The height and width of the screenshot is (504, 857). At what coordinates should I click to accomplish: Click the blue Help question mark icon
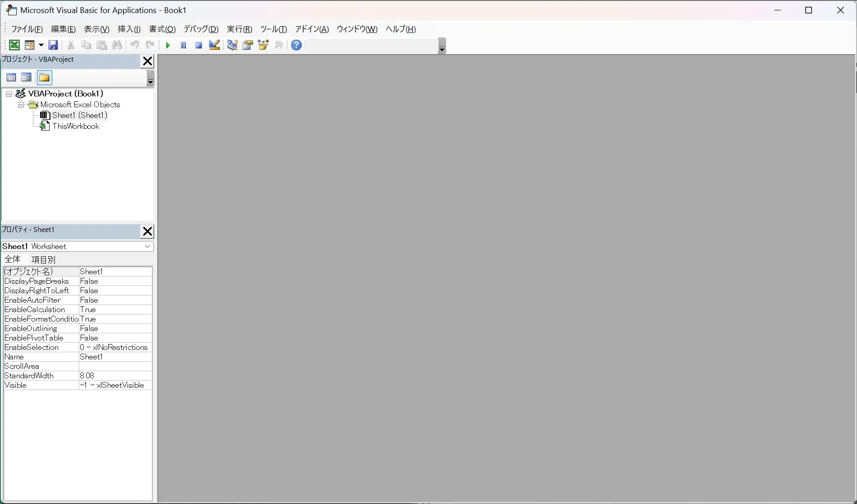click(296, 45)
